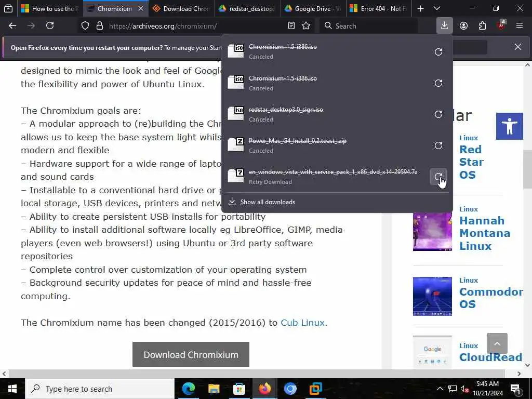Switch to the Google Drive tab
Image resolution: width=532 pixels, height=399 pixels.
coord(313,8)
